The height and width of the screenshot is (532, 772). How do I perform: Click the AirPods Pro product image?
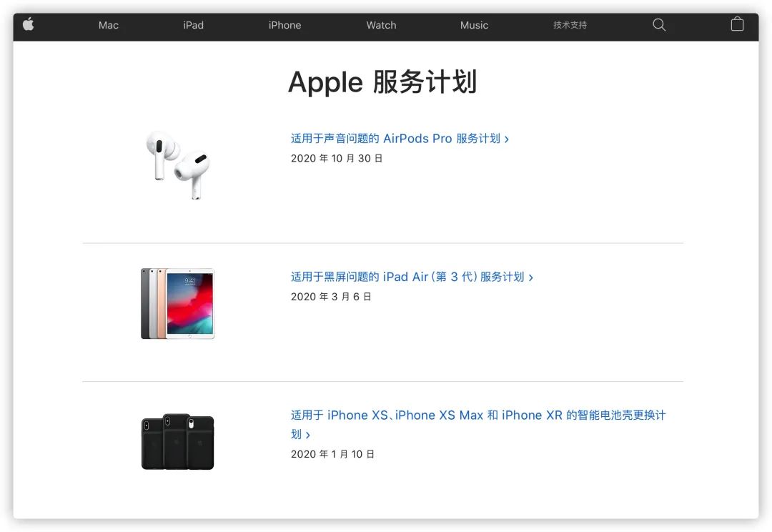(178, 165)
